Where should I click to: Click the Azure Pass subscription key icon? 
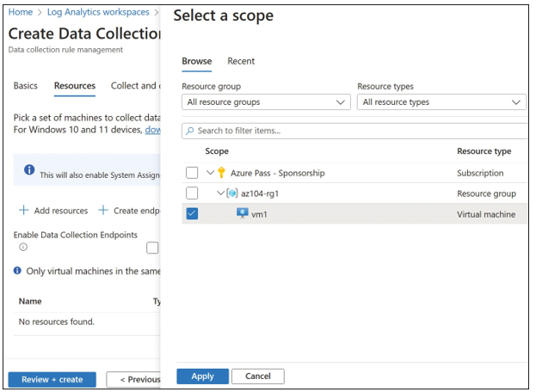point(221,173)
